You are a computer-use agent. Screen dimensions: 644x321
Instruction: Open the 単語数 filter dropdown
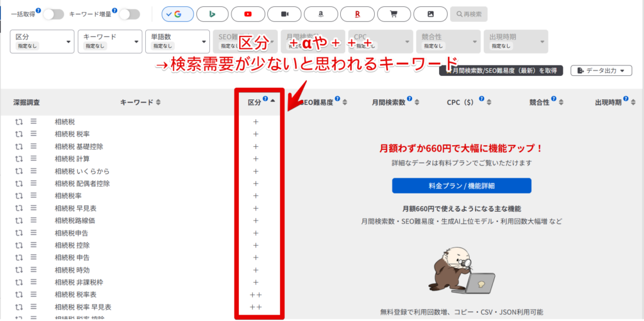177,41
